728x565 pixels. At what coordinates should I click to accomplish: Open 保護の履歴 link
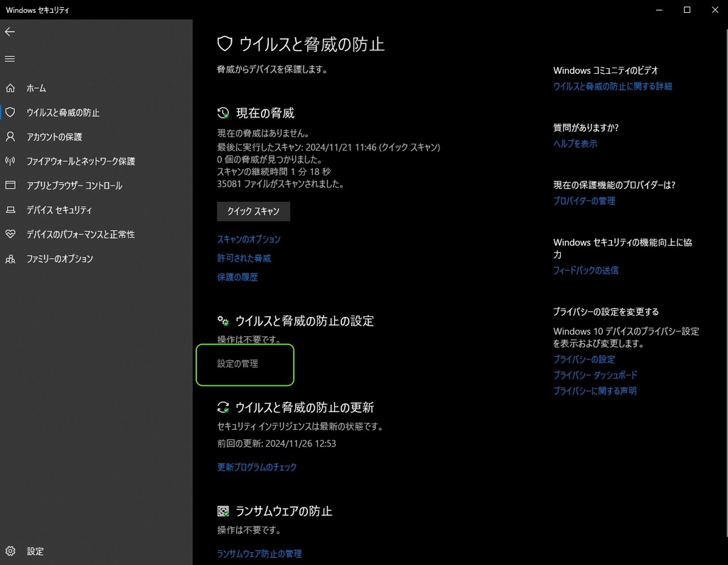237,277
